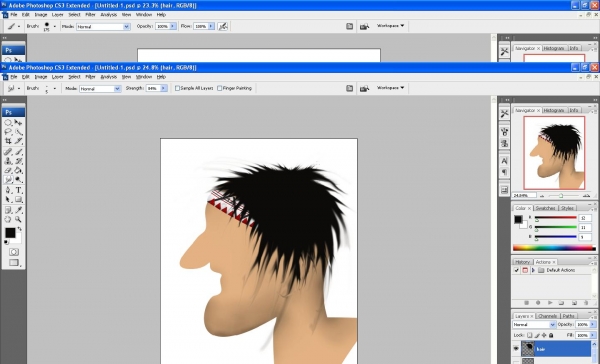The image size is (600, 364).
Task: Open Character panel dock icon
Action: point(504,161)
